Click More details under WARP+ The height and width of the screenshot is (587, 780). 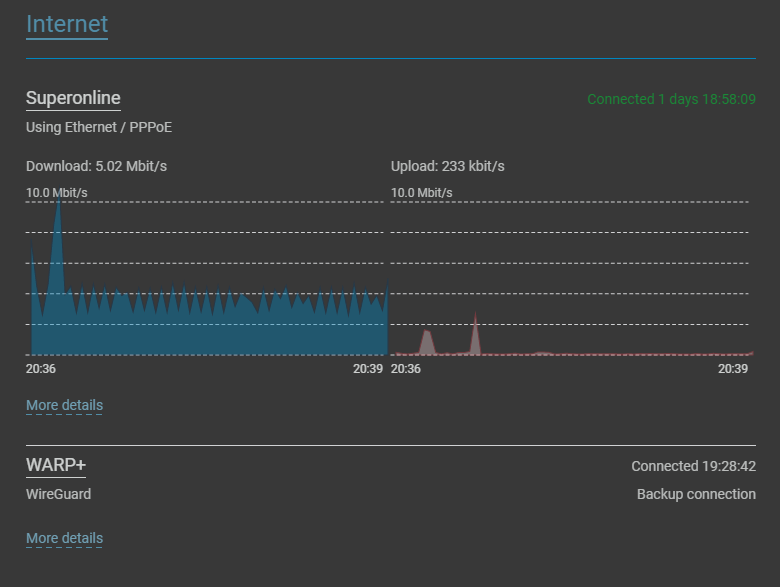(x=64, y=538)
